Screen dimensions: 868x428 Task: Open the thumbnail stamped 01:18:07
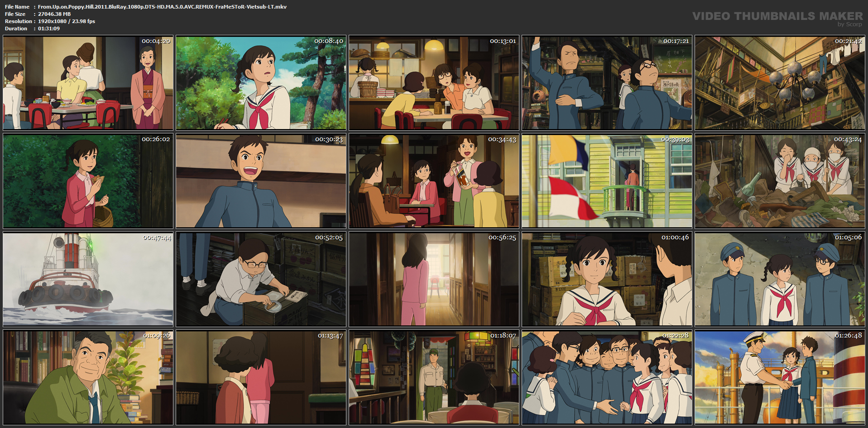[434, 377]
